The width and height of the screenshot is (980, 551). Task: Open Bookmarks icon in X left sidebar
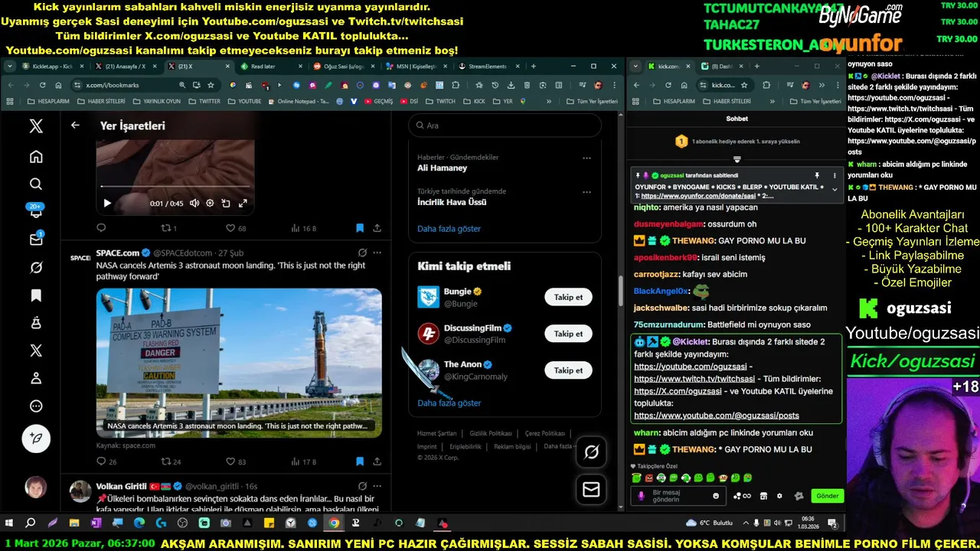coord(36,295)
